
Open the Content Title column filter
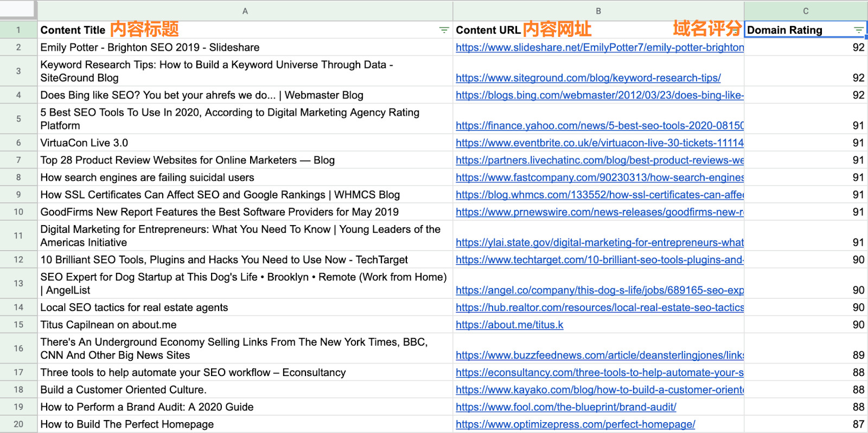tap(444, 30)
